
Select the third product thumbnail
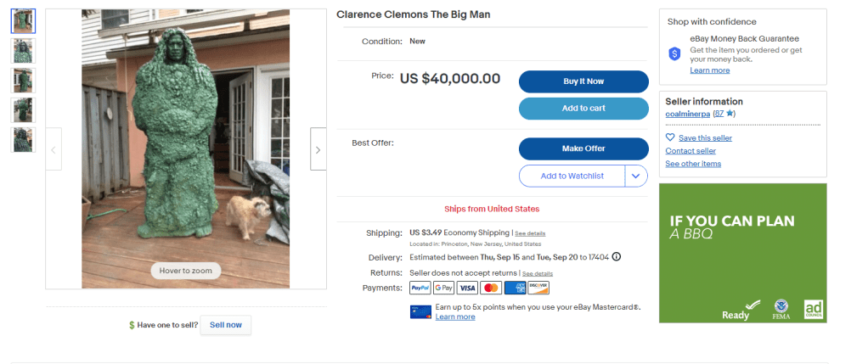(23, 81)
